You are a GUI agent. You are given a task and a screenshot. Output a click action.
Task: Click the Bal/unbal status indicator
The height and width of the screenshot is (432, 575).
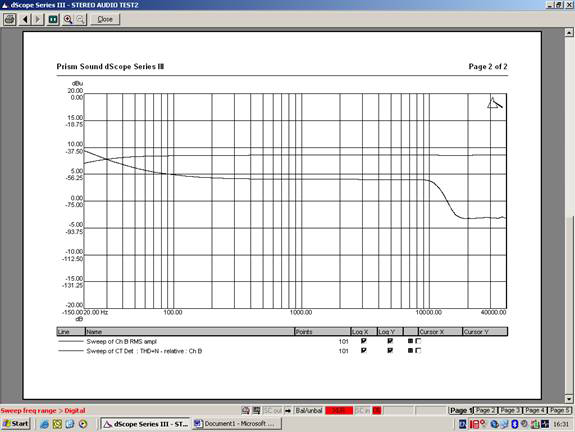(309, 410)
